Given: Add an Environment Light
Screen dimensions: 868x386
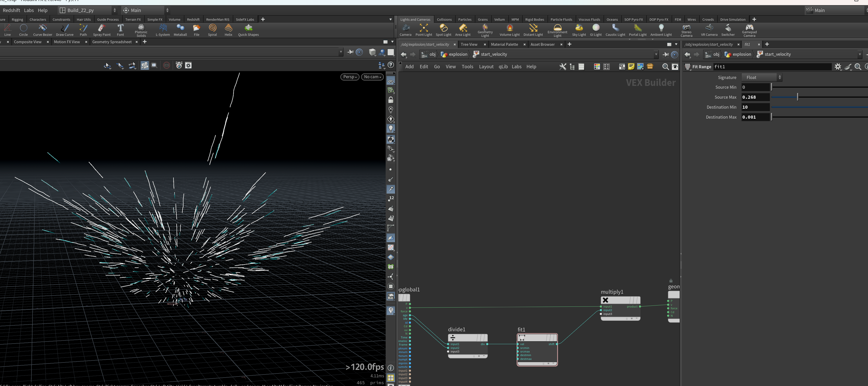Looking at the screenshot, I should (557, 30).
